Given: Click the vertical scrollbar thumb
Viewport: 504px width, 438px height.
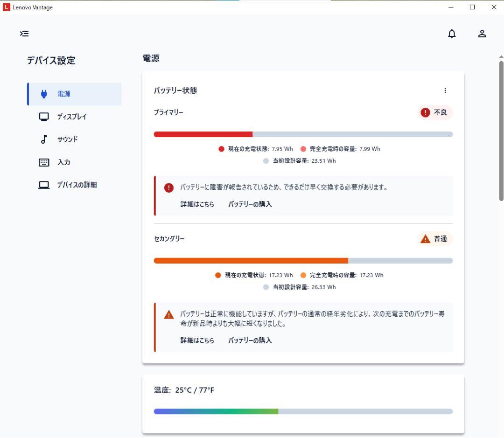Looking at the screenshot, I should point(501,131).
